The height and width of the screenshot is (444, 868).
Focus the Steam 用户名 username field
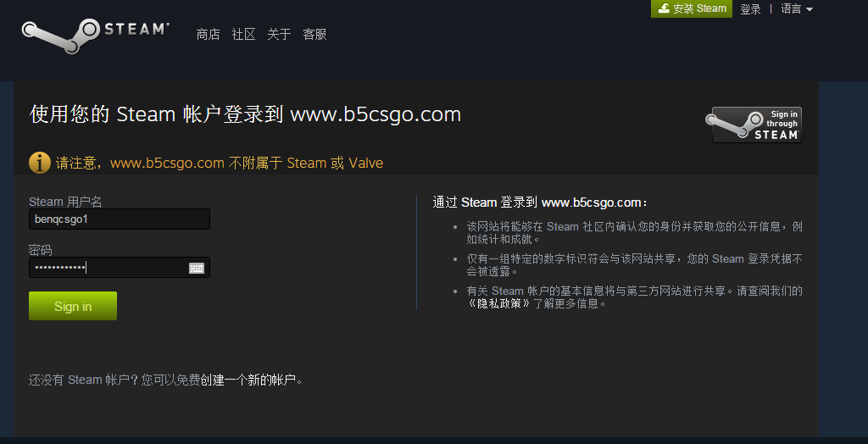click(119, 219)
